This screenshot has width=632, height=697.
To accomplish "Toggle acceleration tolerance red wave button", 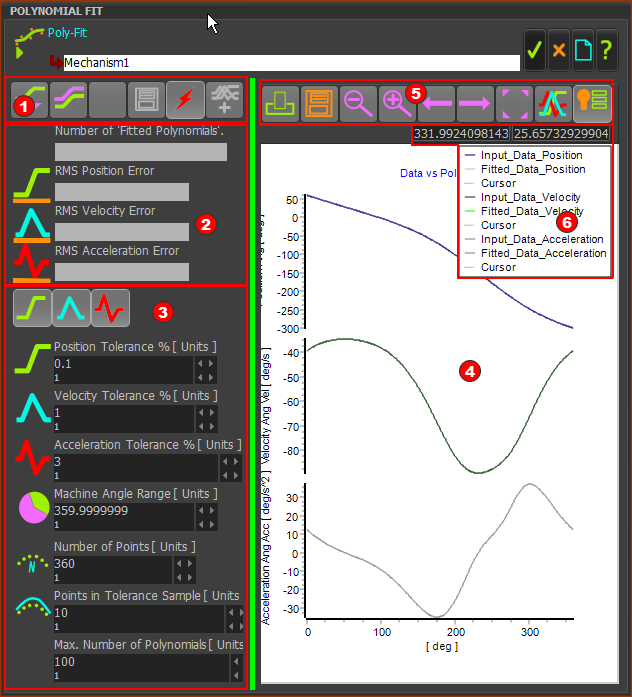I will tap(110, 308).
